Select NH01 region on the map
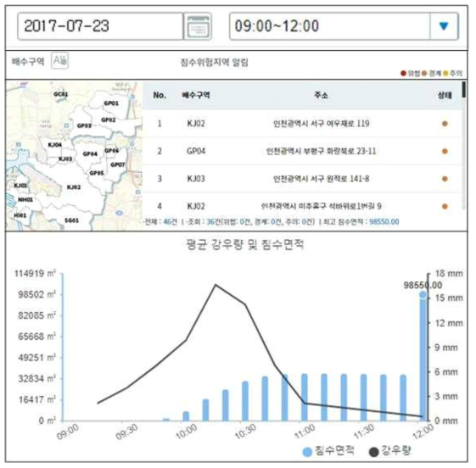Viewport: 476px width, 468px height. [25, 199]
